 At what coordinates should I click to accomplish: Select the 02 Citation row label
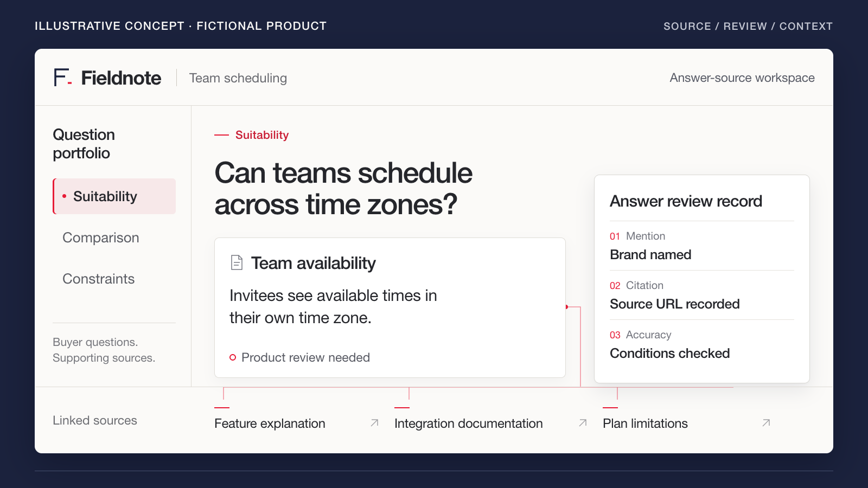pos(636,285)
